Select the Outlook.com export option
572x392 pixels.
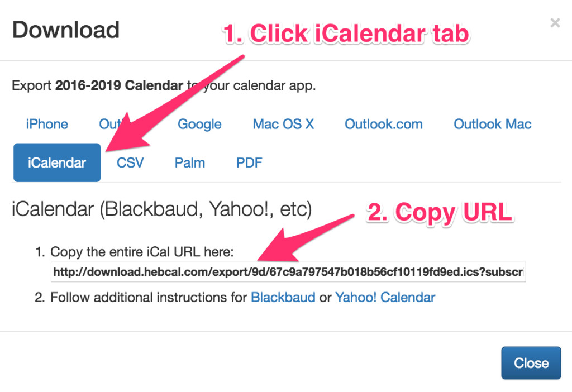point(383,124)
